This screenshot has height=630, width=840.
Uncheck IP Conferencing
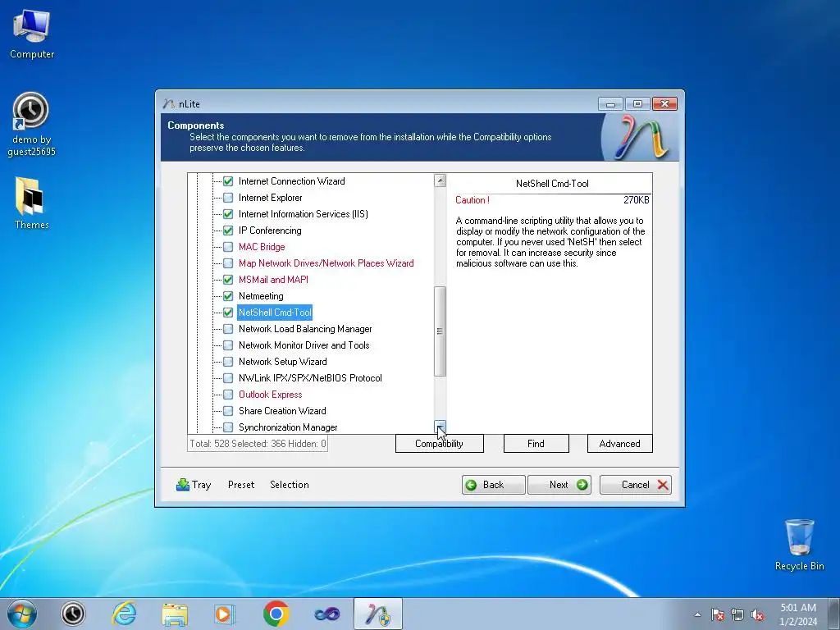[228, 231]
